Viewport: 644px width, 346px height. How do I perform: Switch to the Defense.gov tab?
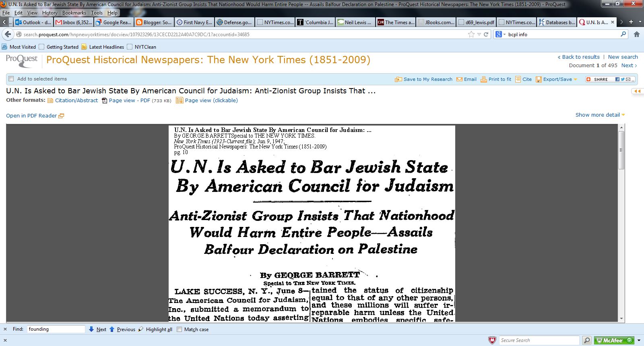[x=234, y=22]
